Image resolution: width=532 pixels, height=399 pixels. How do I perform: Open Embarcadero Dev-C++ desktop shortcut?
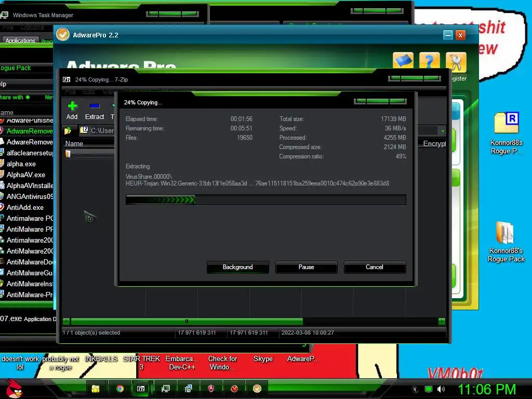pos(182,363)
